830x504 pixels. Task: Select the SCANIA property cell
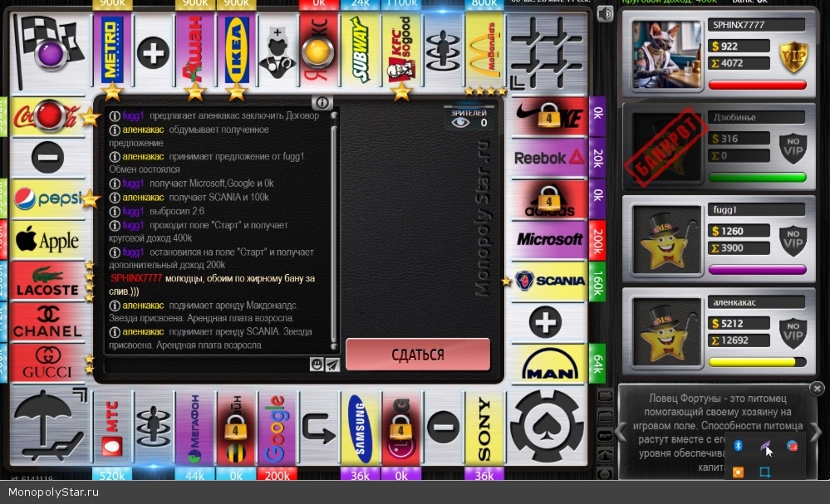(x=549, y=281)
